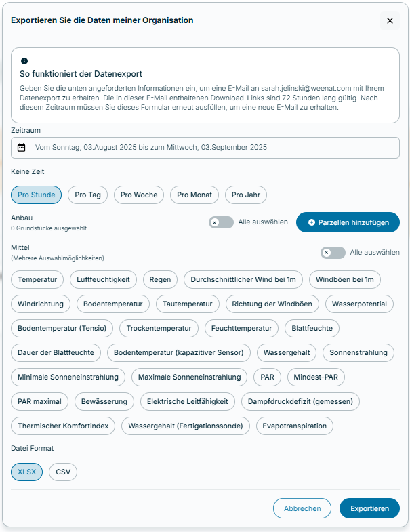Close the export dialog with X
410x532 pixels.
pos(390,21)
